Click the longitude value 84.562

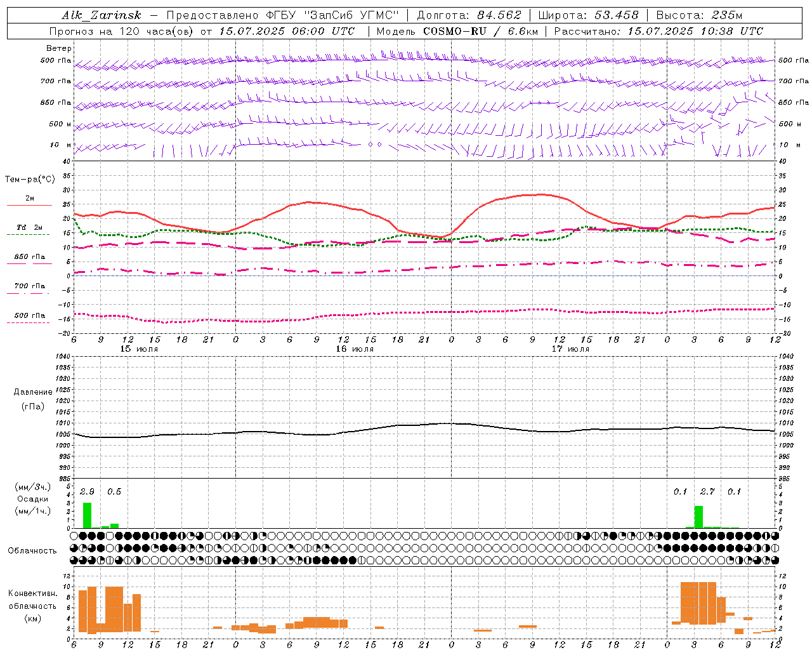tap(499, 15)
